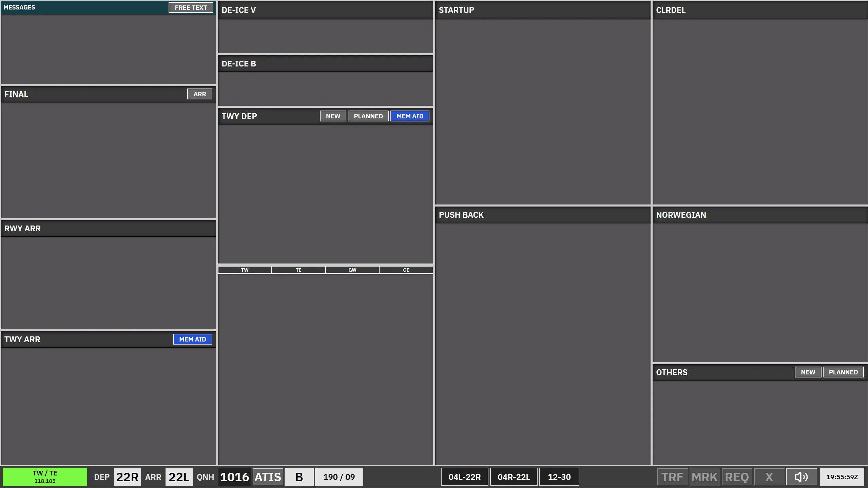Click the MESSAGES panel header
Image resolution: width=868 pixels, height=488 pixels.
tap(108, 7)
